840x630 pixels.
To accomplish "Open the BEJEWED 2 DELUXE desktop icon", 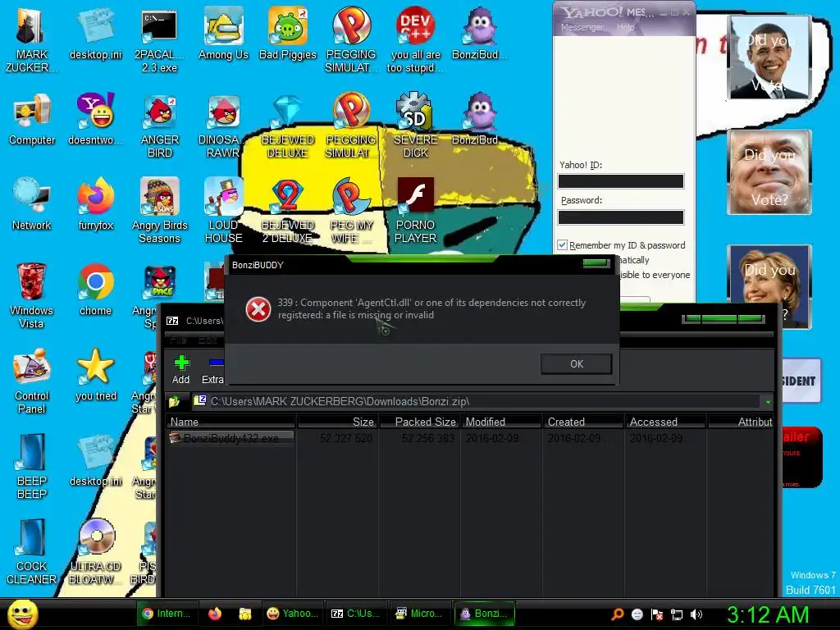I will point(288,210).
